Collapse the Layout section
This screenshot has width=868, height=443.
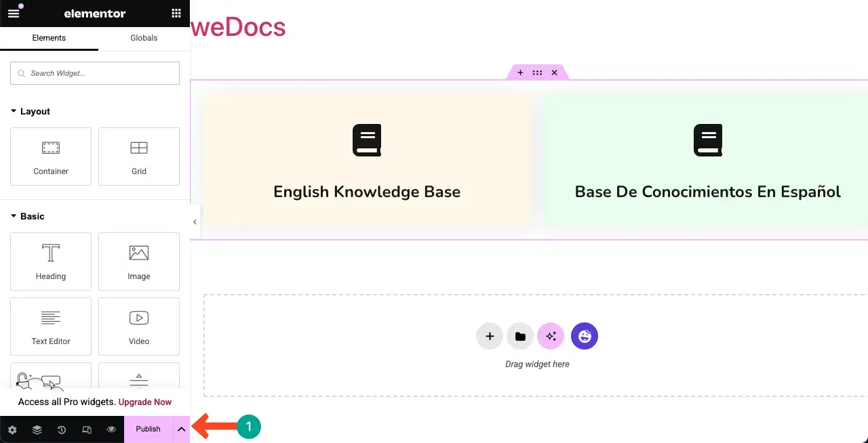point(31,111)
